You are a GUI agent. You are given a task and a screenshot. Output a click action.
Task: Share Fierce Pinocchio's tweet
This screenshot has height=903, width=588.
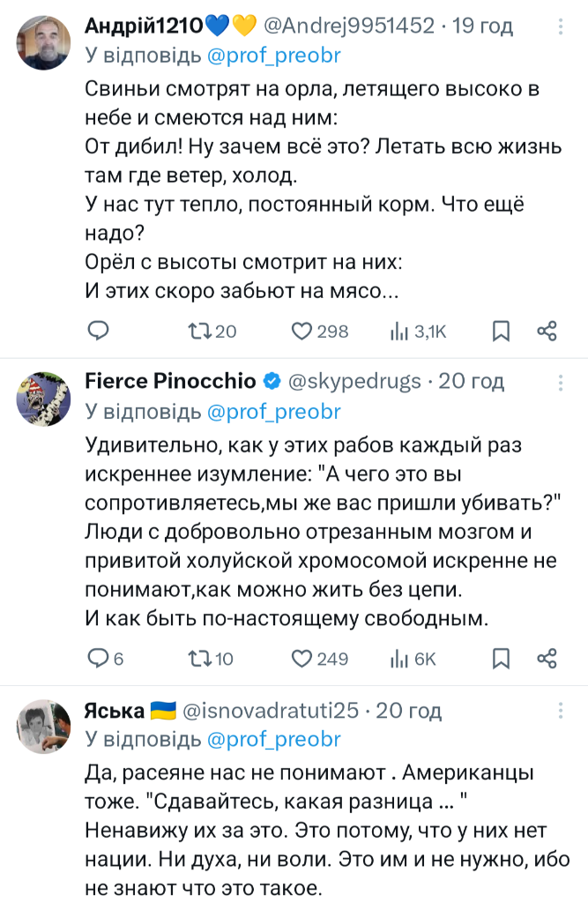[547, 658]
